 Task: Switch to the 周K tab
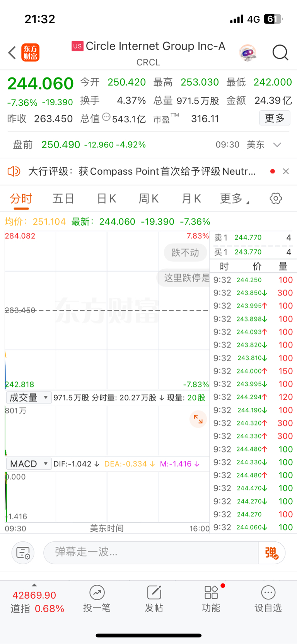pos(148,199)
